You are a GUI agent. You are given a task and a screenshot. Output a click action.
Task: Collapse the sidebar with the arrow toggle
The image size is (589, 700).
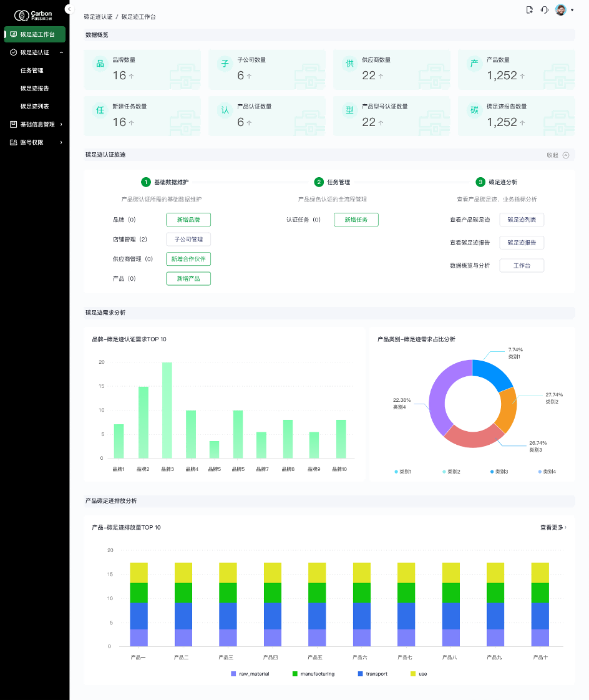[69, 9]
